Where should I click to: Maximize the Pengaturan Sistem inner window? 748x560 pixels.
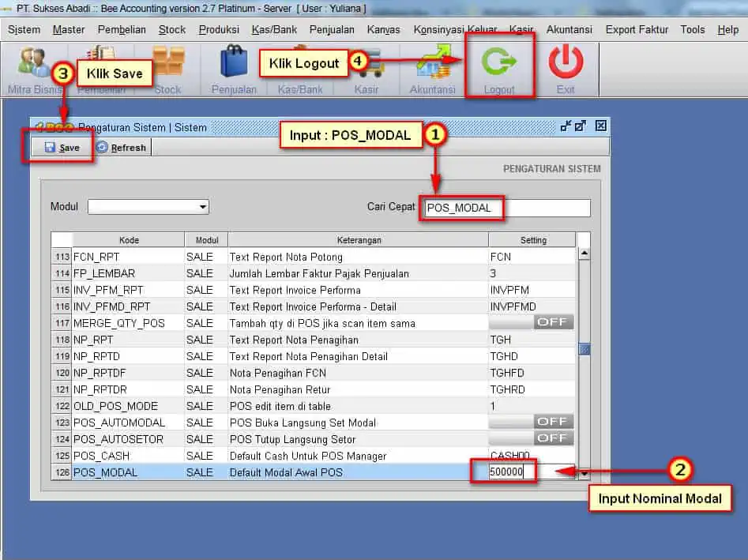tap(580, 126)
